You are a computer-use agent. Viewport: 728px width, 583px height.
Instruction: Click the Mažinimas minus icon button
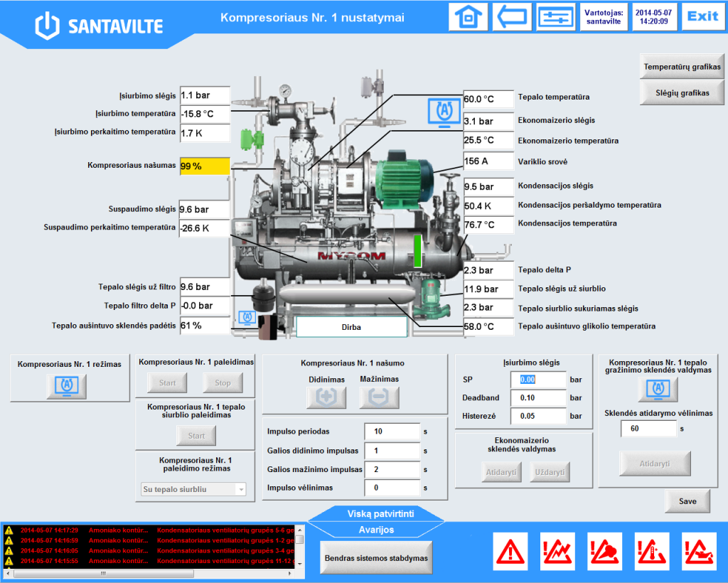tap(379, 397)
